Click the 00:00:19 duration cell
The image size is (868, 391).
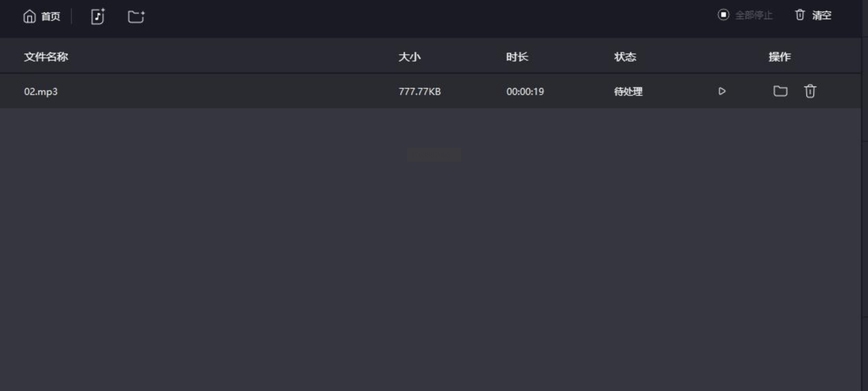(x=525, y=92)
